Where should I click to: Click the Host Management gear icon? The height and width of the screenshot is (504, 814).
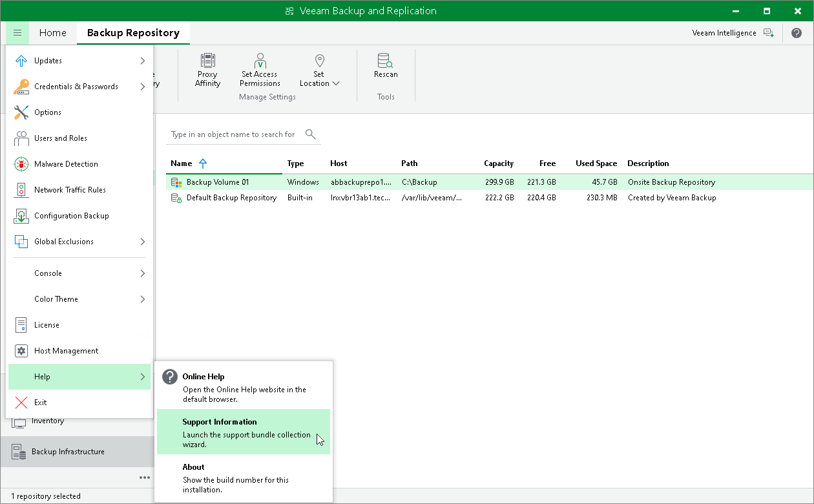21,351
